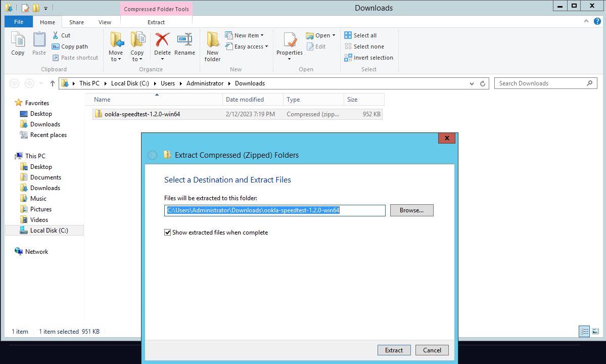Screen dimensions: 606x364
Task: Click the Refresh icon beside the address bar
Action: [x=483, y=83]
